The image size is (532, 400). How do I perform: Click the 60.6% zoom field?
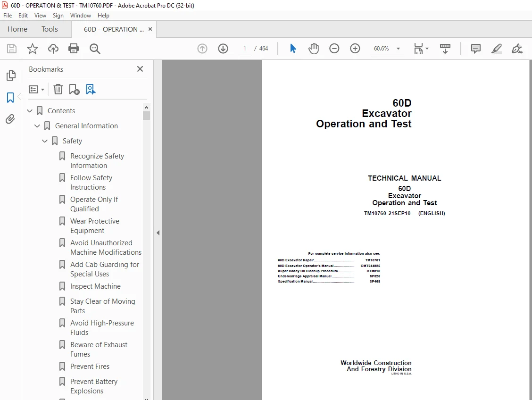coord(382,49)
